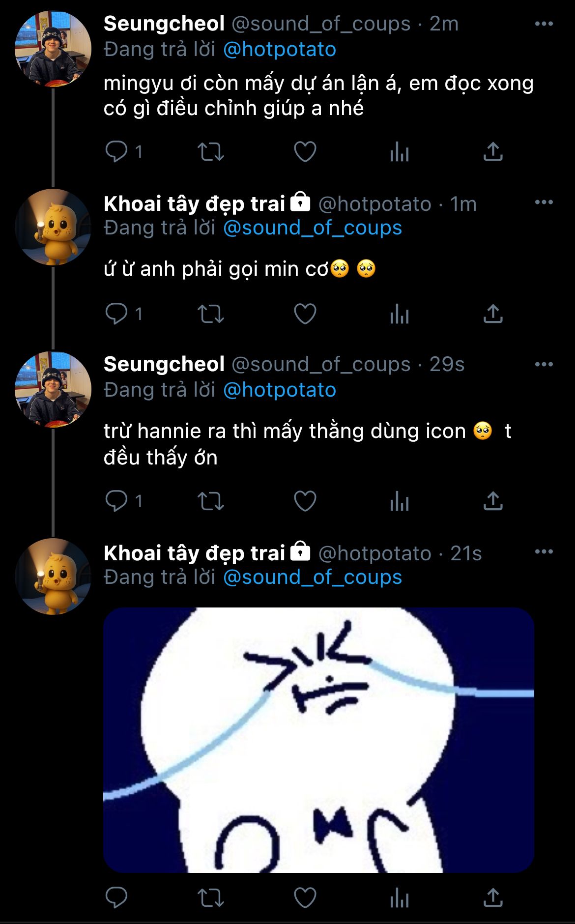The height and width of the screenshot is (924, 575).
Task: Reply to the crying cartoon image tweet
Action: point(117,898)
